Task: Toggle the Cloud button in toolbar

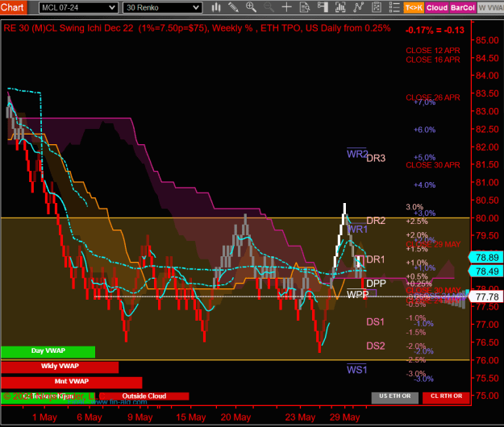Action: click(x=437, y=8)
